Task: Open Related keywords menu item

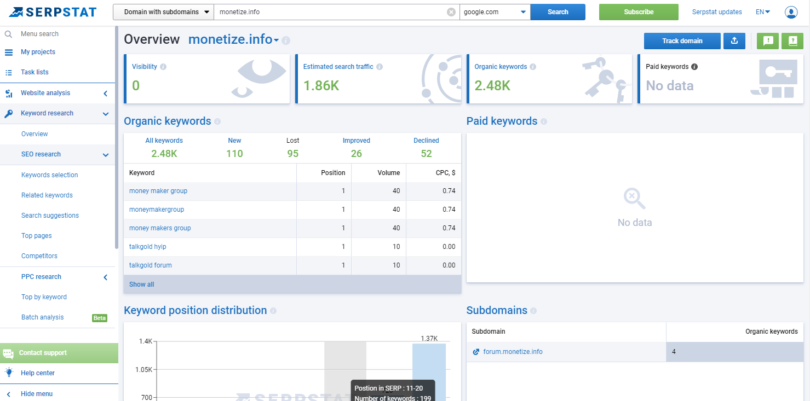Action: point(47,195)
